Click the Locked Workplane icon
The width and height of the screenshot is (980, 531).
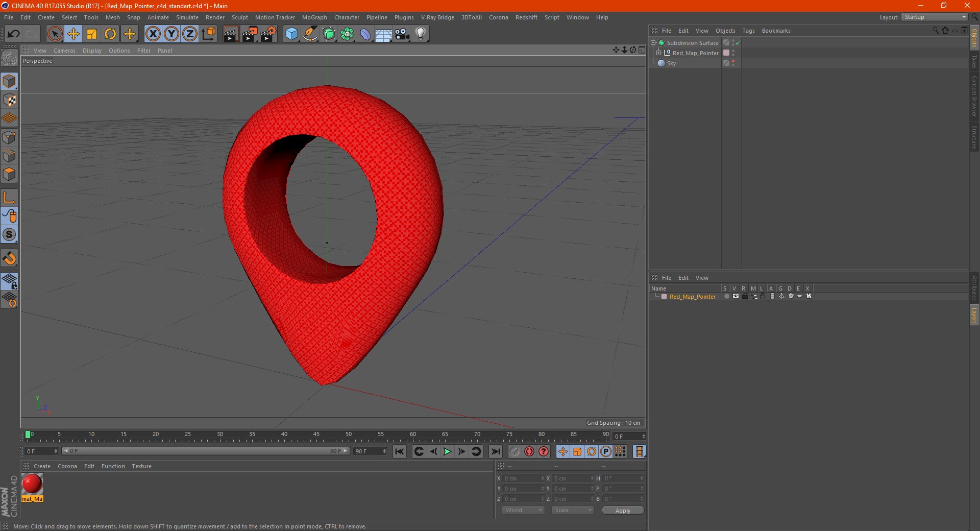pyautogui.click(x=9, y=281)
